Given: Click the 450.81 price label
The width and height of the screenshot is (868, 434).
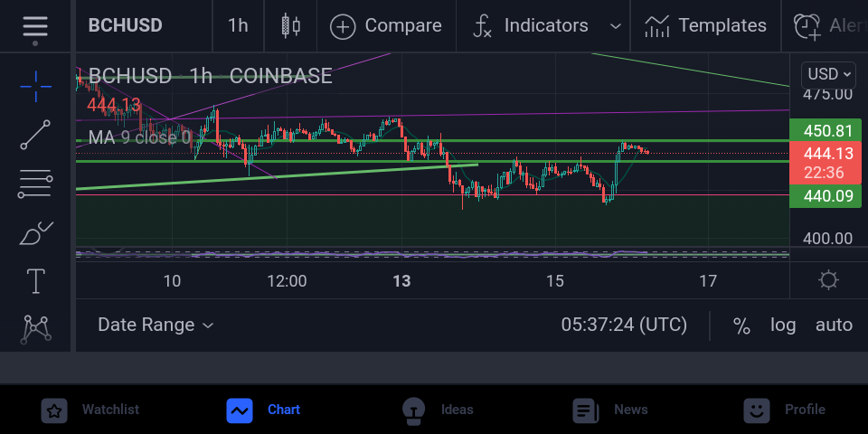Looking at the screenshot, I should [x=826, y=130].
